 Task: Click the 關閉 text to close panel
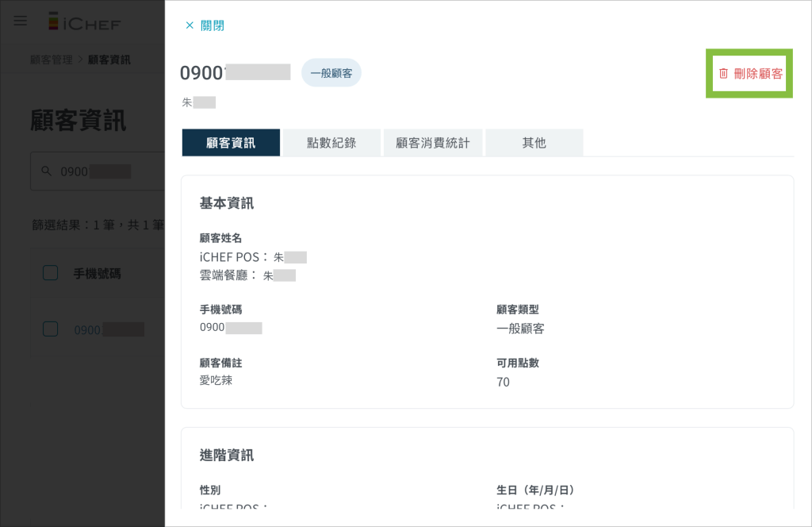click(213, 25)
